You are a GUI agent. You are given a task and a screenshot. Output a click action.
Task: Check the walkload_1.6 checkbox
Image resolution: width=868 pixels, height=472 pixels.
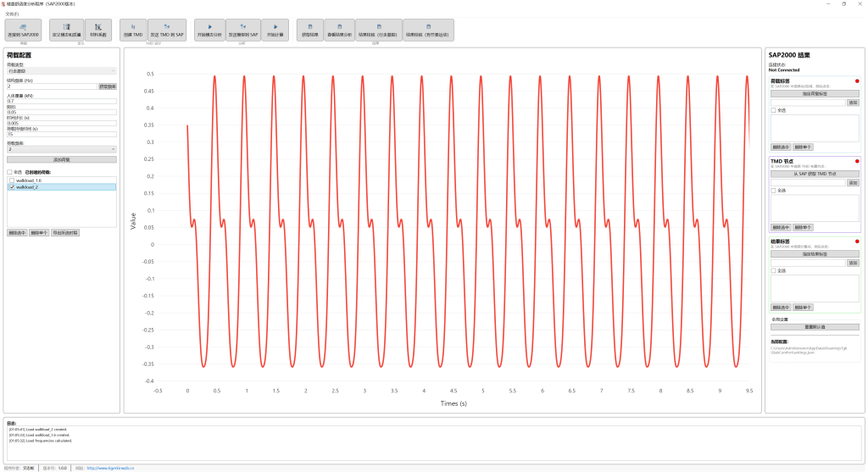click(11, 180)
